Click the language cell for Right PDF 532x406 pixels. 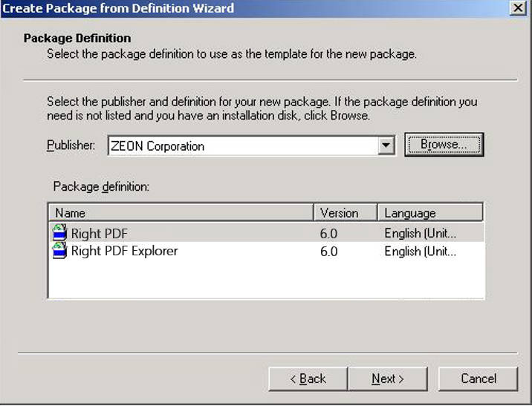pyautogui.click(x=420, y=234)
